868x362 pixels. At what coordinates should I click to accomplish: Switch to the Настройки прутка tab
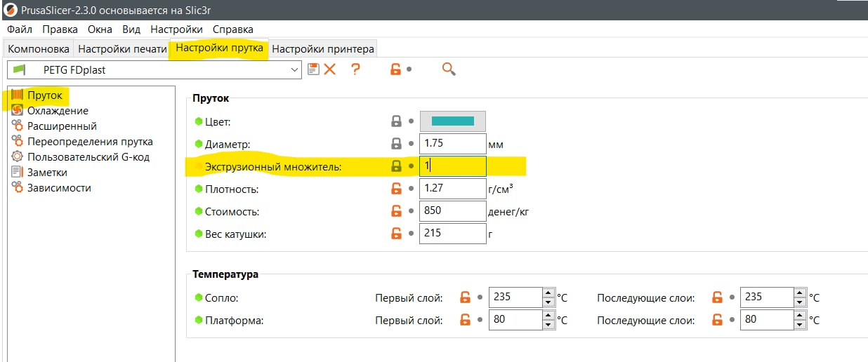pyautogui.click(x=219, y=48)
